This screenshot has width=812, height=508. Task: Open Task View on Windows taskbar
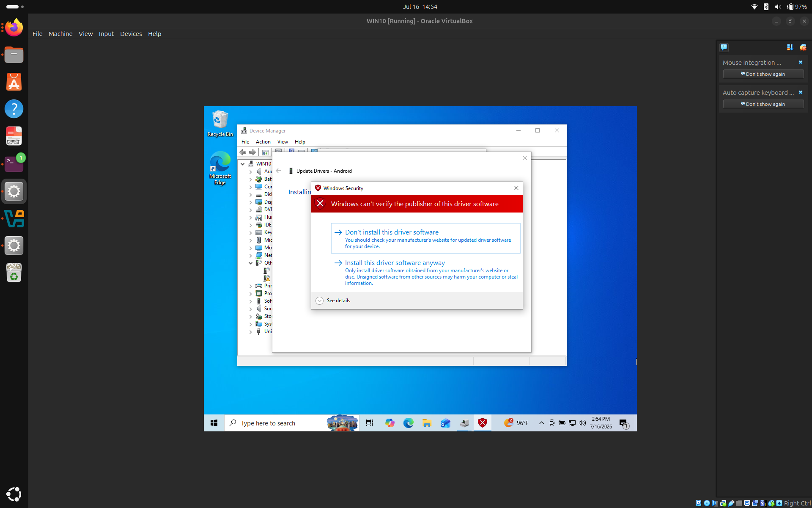370,423
